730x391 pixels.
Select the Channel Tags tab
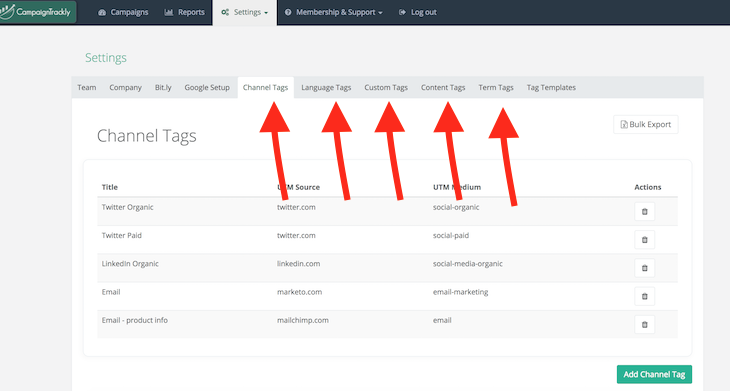pyautogui.click(x=265, y=88)
